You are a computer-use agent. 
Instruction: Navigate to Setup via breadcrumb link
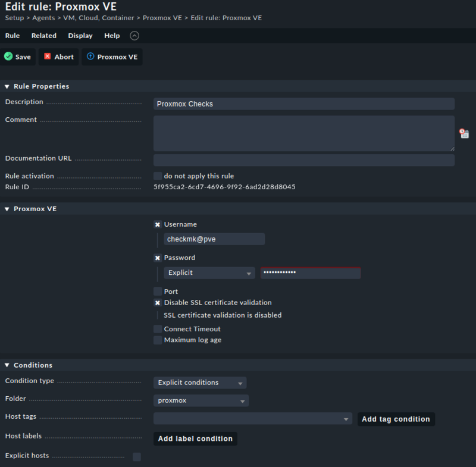coord(13,18)
